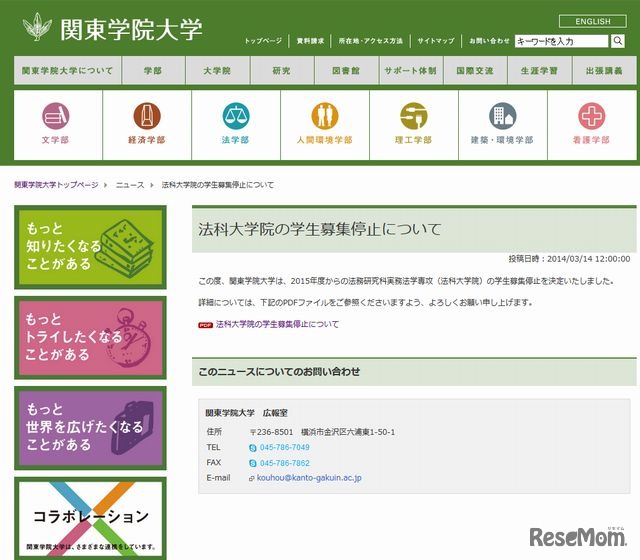Open お問い合わせ header link
This screenshot has height=560, width=640.
click(x=489, y=41)
